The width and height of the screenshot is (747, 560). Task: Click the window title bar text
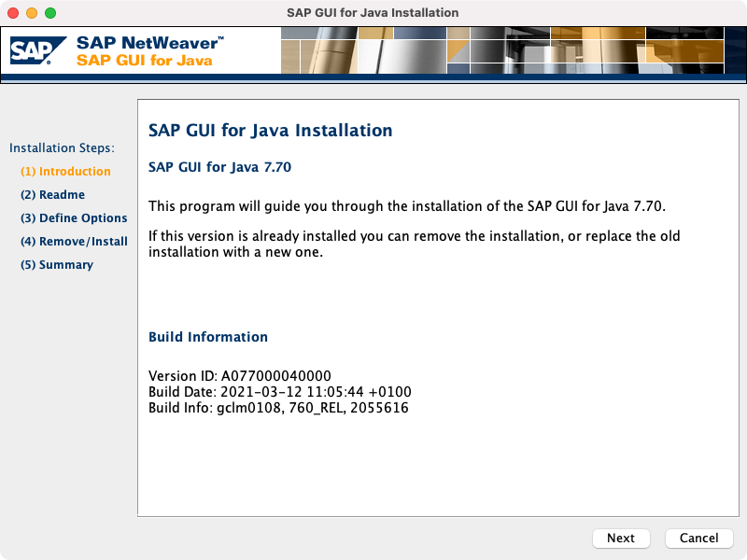pos(373,13)
